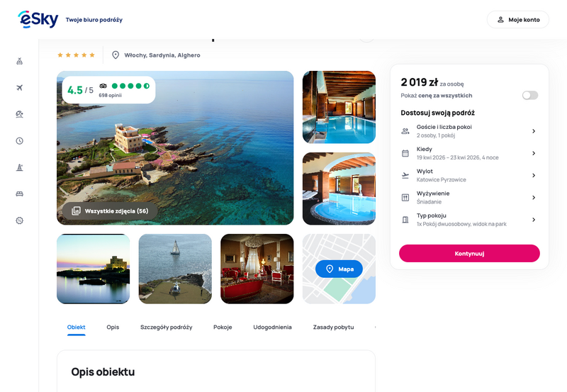Viewport: 567px width, 392px height.
Task: Click the location pin next to Alghero
Action: pyautogui.click(x=116, y=55)
